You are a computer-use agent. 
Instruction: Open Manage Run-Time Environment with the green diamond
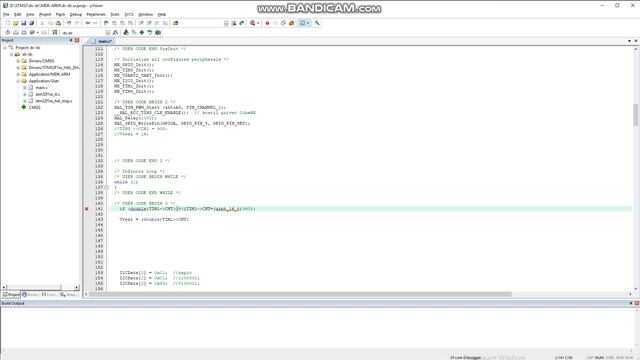tap(142, 32)
